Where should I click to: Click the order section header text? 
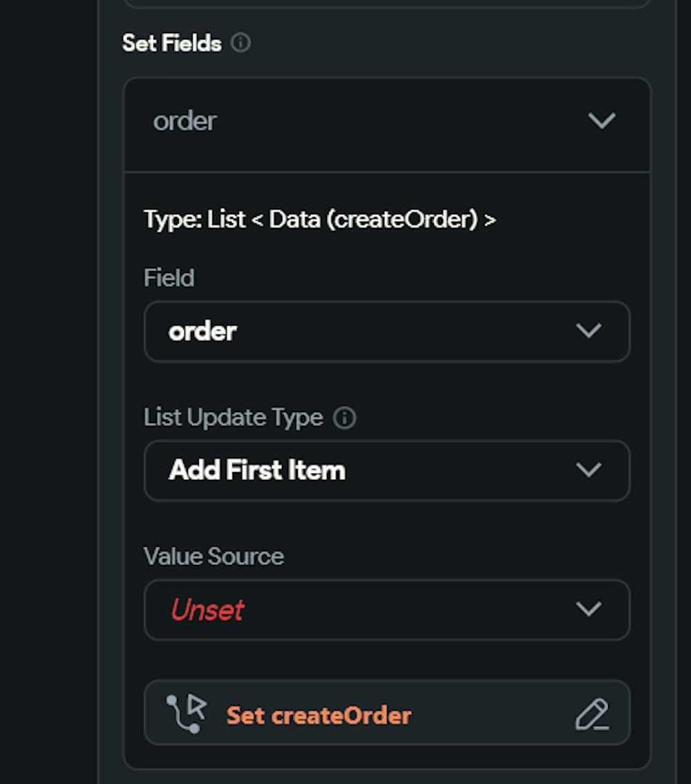click(x=185, y=121)
